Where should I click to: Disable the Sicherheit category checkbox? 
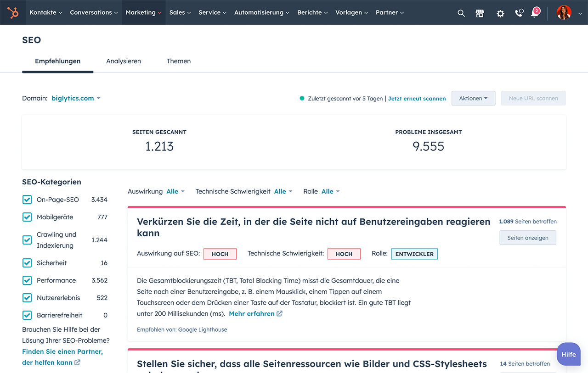[x=27, y=262]
